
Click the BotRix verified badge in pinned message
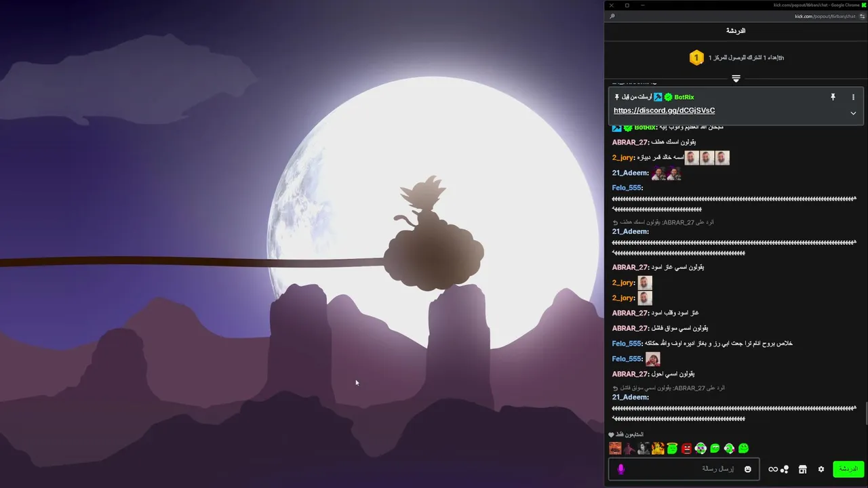[x=668, y=97]
